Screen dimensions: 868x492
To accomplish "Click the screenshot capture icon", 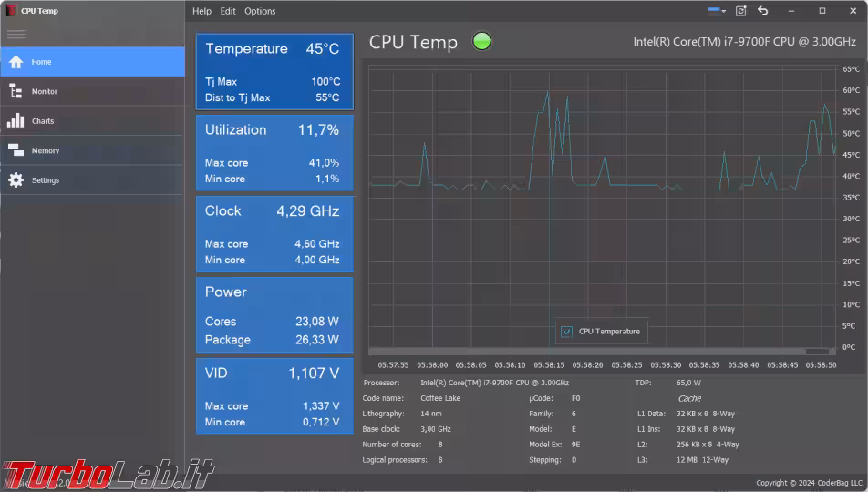I will point(740,11).
